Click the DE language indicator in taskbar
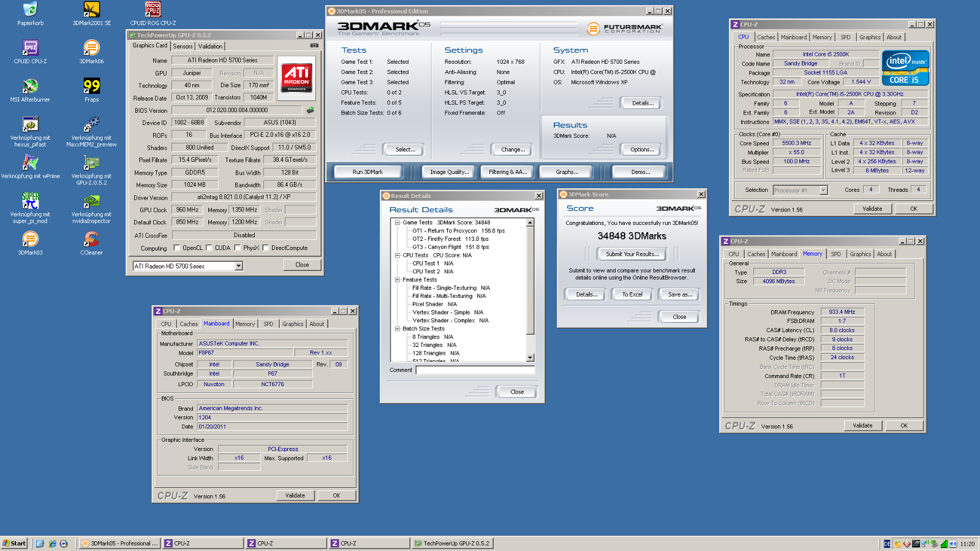Image resolution: width=980 pixels, height=551 pixels. [887, 544]
